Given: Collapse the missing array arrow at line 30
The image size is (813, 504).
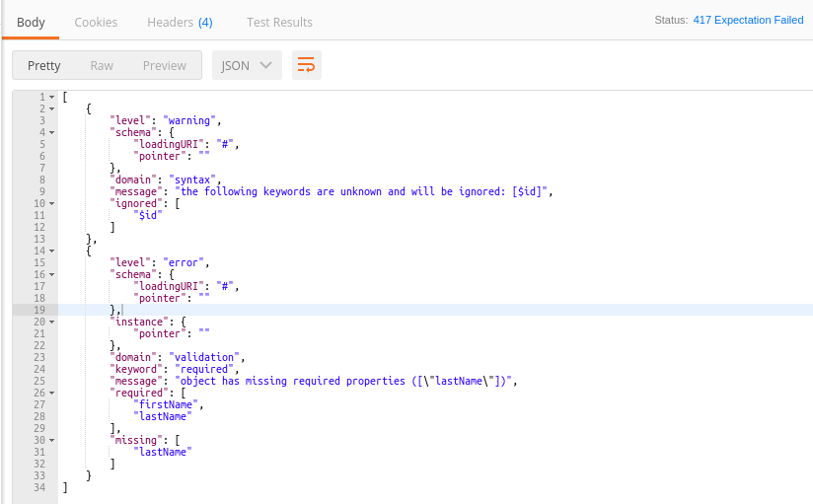Looking at the screenshot, I should [52, 440].
